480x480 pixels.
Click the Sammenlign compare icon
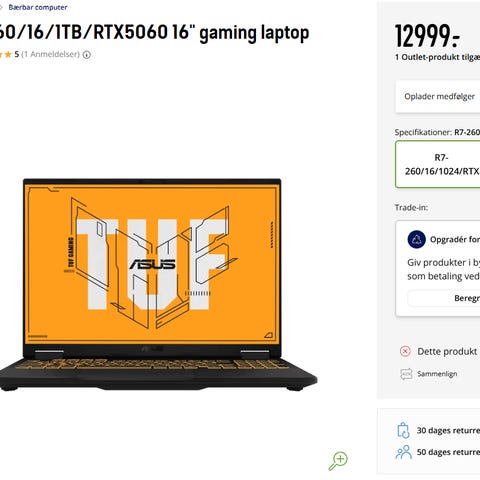[x=406, y=374]
